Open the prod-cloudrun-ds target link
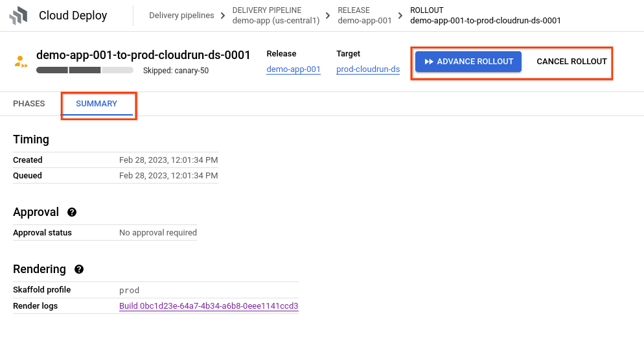Image resolution: width=644 pixels, height=347 pixels. [x=368, y=69]
